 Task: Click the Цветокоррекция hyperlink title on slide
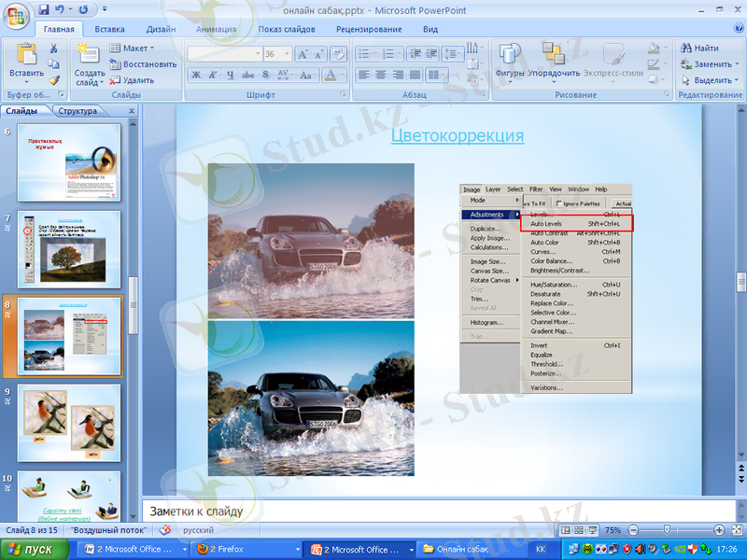coord(457,136)
